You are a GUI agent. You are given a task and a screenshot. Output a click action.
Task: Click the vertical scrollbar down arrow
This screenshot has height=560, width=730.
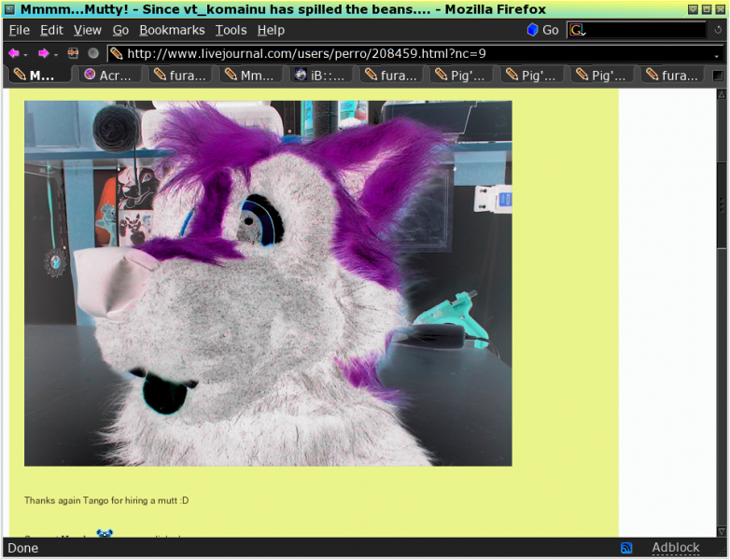722,531
